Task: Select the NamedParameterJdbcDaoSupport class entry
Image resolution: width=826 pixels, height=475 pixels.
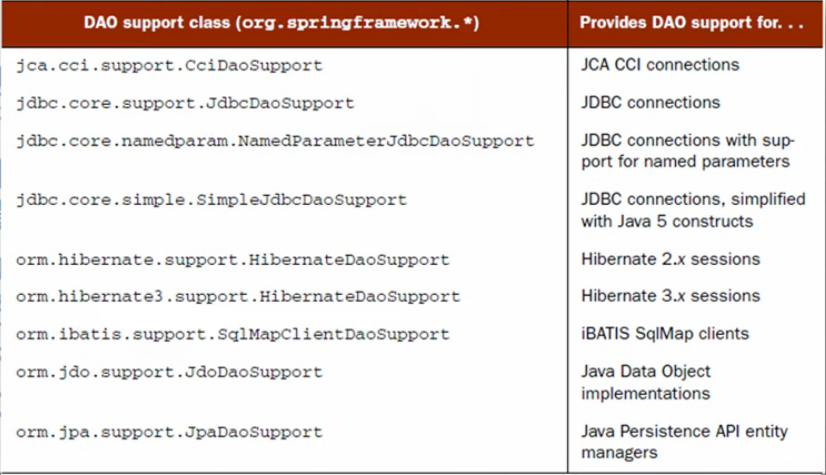Action: click(275, 141)
